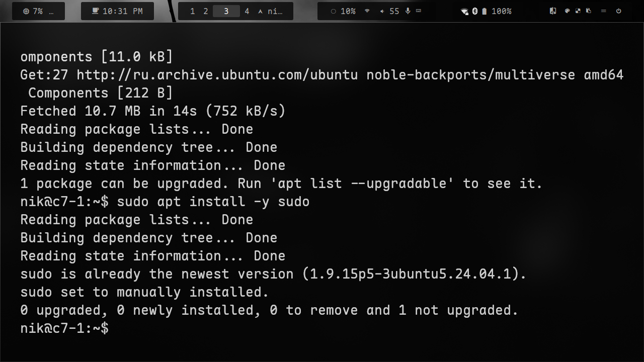The height and width of the screenshot is (362, 644).
Task: Click the brightness 10% indicator
Action: pyautogui.click(x=343, y=11)
